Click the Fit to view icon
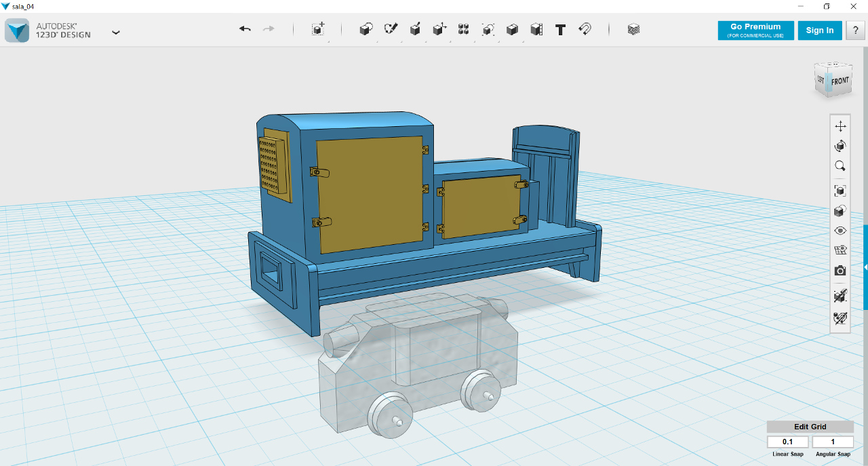The image size is (868, 466). [x=840, y=191]
